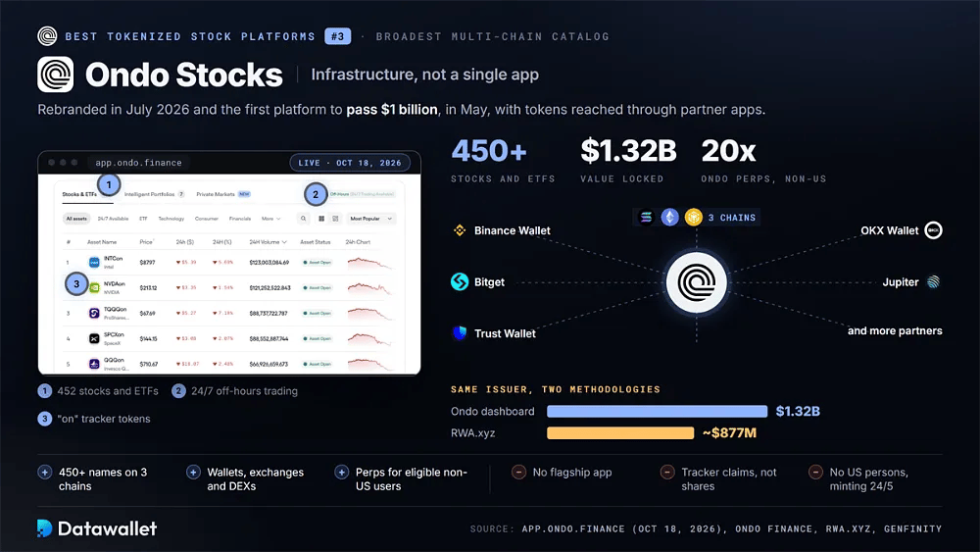The height and width of the screenshot is (552, 980).
Task: Open search with the magnifier icon
Action: (303, 219)
